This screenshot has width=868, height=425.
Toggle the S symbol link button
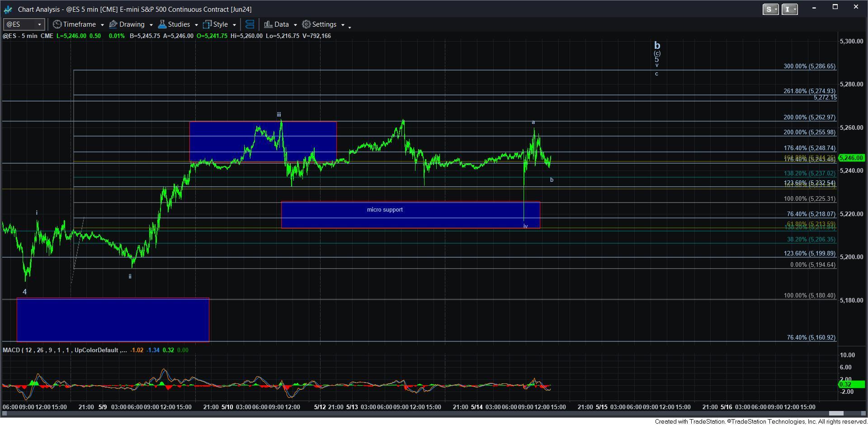coord(770,9)
